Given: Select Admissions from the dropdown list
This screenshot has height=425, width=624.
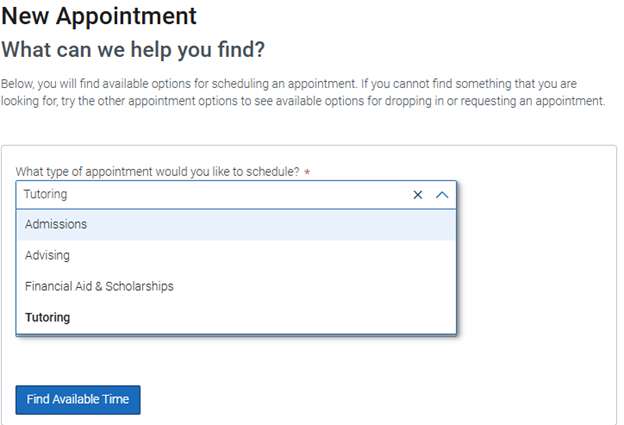Looking at the screenshot, I should point(236,225).
